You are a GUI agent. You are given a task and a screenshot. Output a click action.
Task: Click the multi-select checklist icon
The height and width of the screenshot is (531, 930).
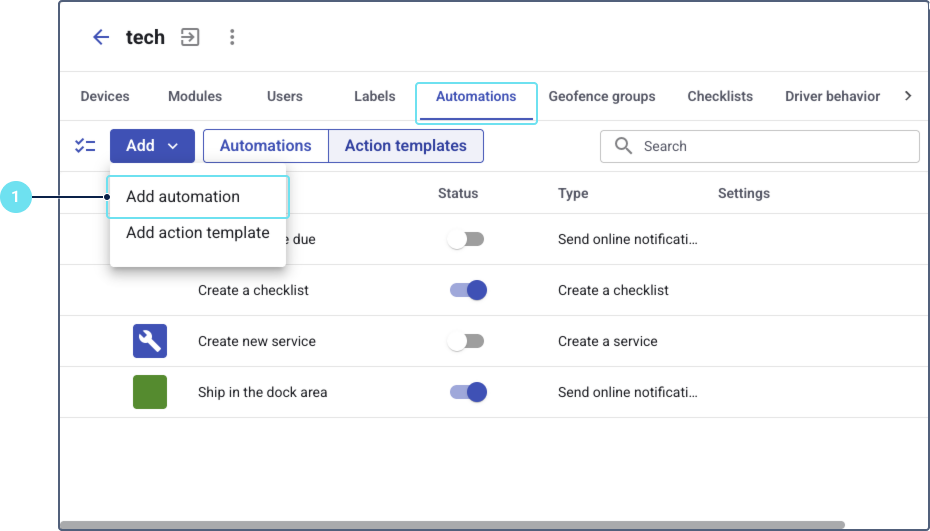[x=85, y=146]
